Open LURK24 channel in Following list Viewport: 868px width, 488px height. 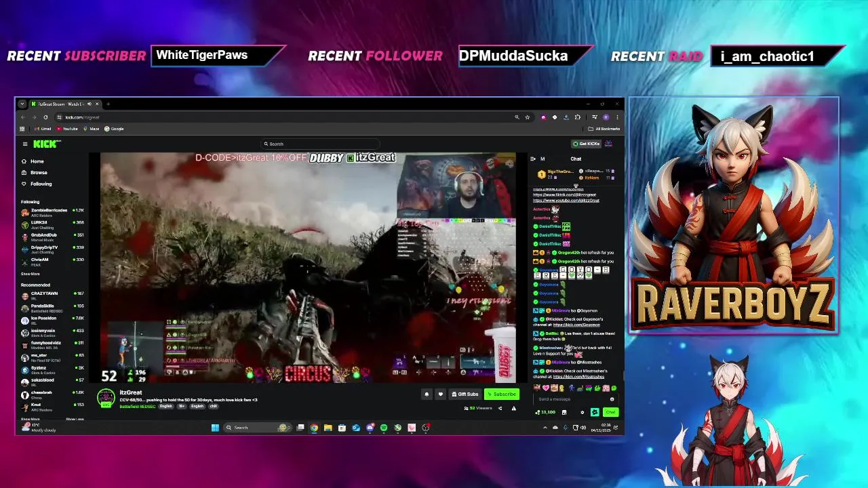click(x=53, y=224)
